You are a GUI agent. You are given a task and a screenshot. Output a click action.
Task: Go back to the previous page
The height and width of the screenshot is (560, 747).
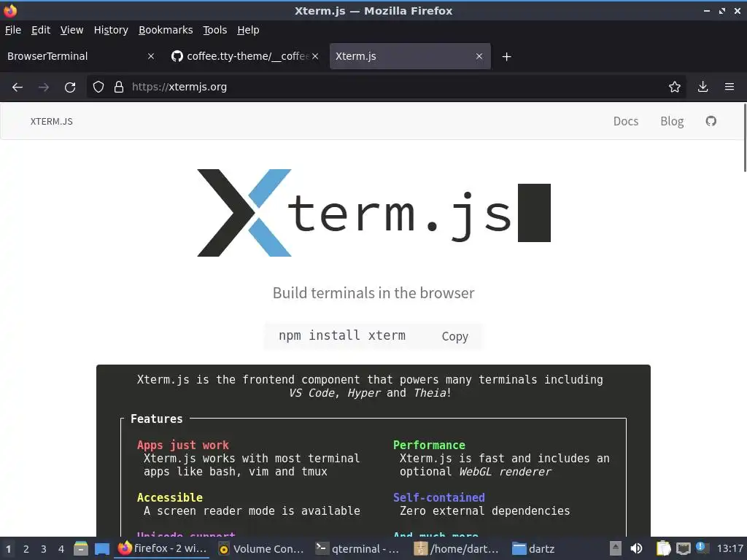pos(18,87)
